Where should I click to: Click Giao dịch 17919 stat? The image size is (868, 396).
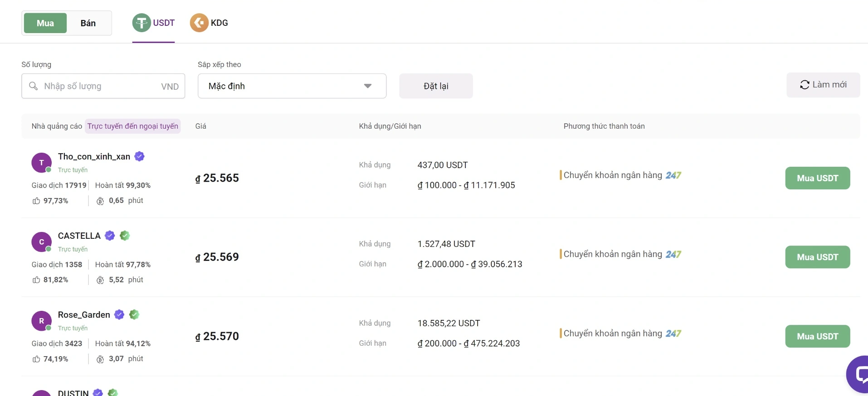pyautogui.click(x=59, y=185)
